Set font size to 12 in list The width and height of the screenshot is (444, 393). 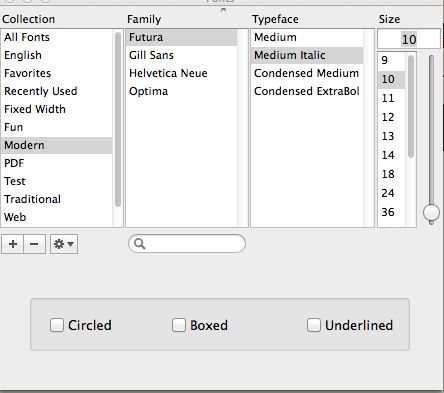point(392,117)
